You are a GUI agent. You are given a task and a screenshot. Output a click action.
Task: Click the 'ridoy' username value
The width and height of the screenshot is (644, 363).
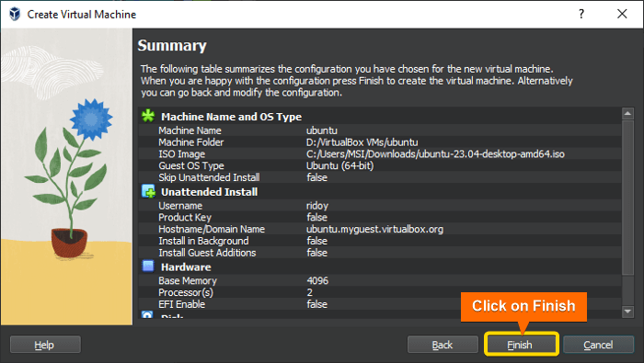coord(317,206)
